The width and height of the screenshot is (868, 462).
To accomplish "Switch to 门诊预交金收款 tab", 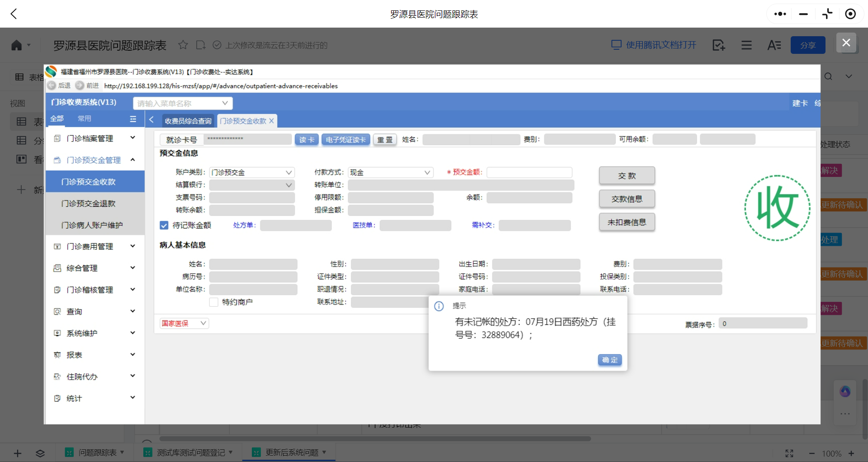I will click(x=243, y=121).
